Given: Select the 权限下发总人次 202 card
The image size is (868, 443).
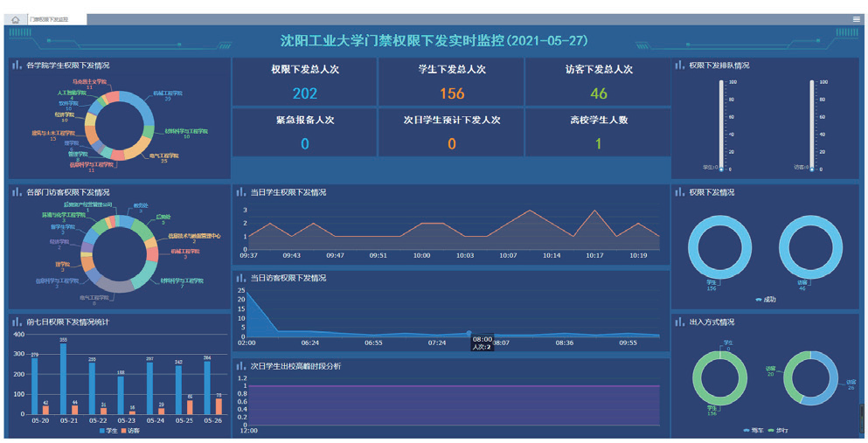Looking at the screenshot, I should click(304, 82).
